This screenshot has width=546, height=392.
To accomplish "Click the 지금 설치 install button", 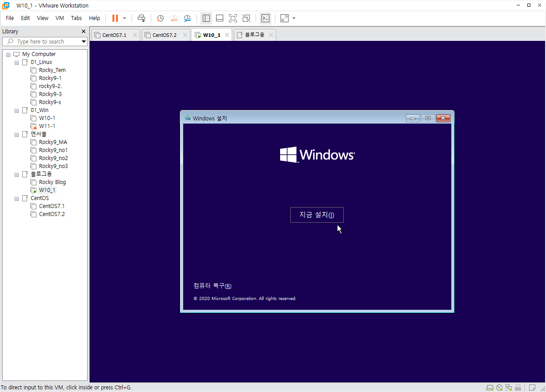I will 317,215.
